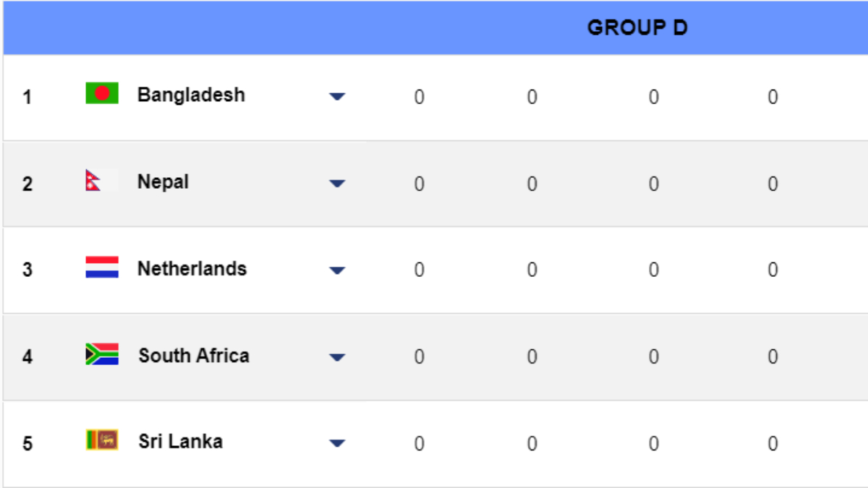Open the South Africa team name
Image resolution: width=868 pixels, height=488 pixels.
[194, 355]
